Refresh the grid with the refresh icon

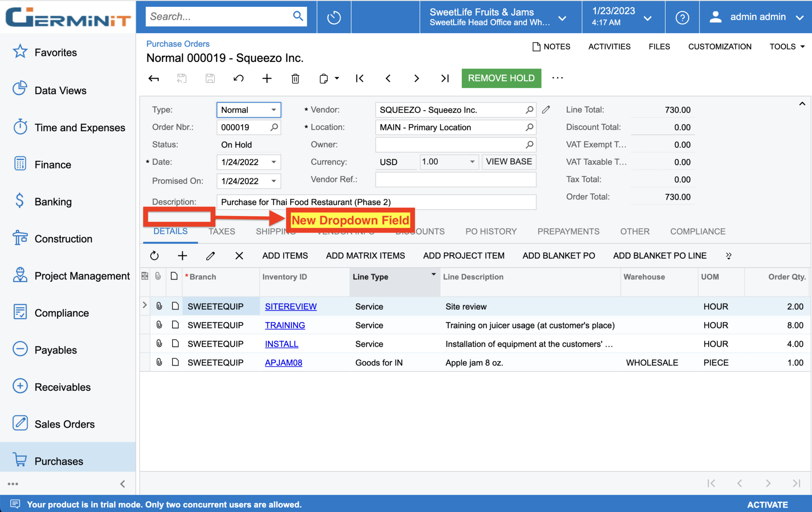coord(154,256)
